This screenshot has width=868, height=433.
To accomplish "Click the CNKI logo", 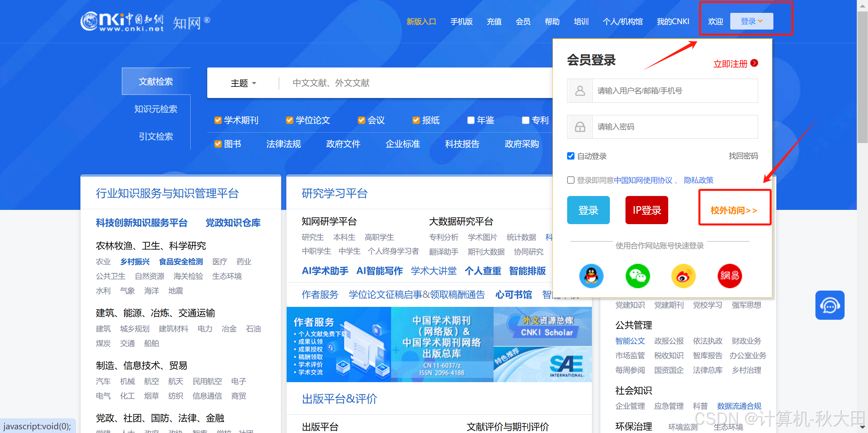I will click(122, 22).
